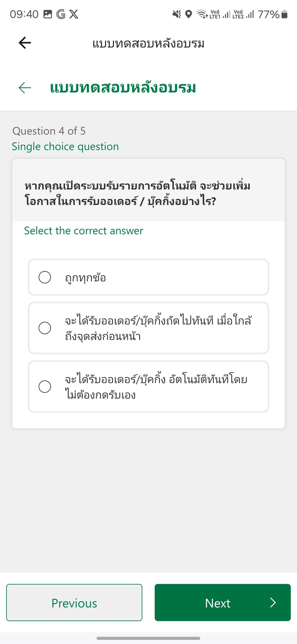The width and height of the screenshot is (297, 644).
Task: Tap the location pin status icon
Action: pos(189,14)
